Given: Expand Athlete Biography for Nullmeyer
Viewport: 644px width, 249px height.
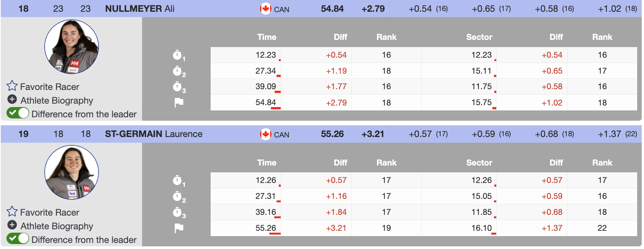Looking at the screenshot, I should (x=12, y=100).
